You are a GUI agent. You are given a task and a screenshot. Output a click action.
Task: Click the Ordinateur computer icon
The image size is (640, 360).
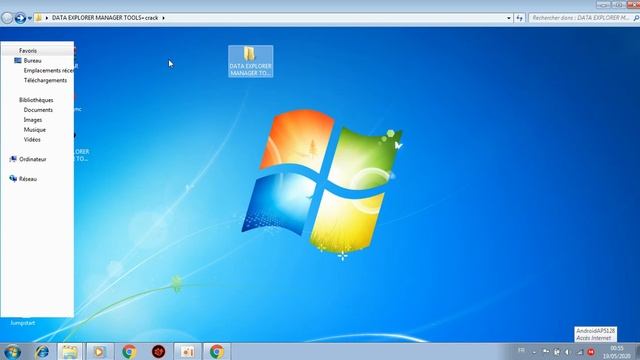[13, 159]
